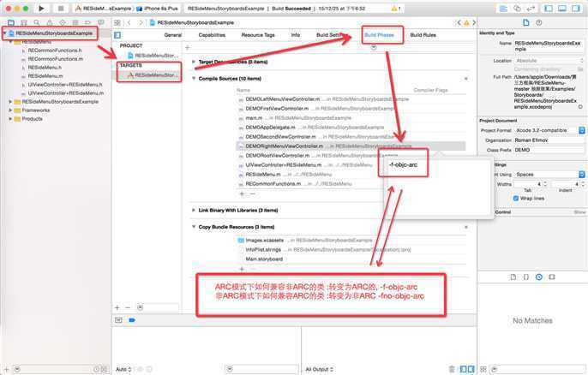Toggle the Debug area visibility
This screenshot has height=375, width=588.
coord(562,9)
